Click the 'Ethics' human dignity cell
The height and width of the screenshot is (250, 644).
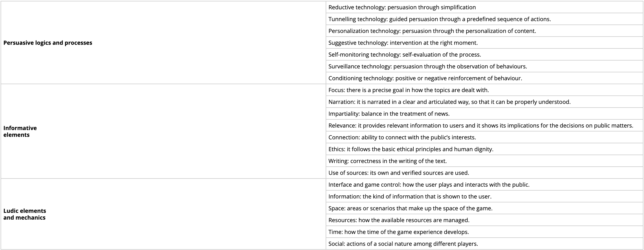point(411,149)
